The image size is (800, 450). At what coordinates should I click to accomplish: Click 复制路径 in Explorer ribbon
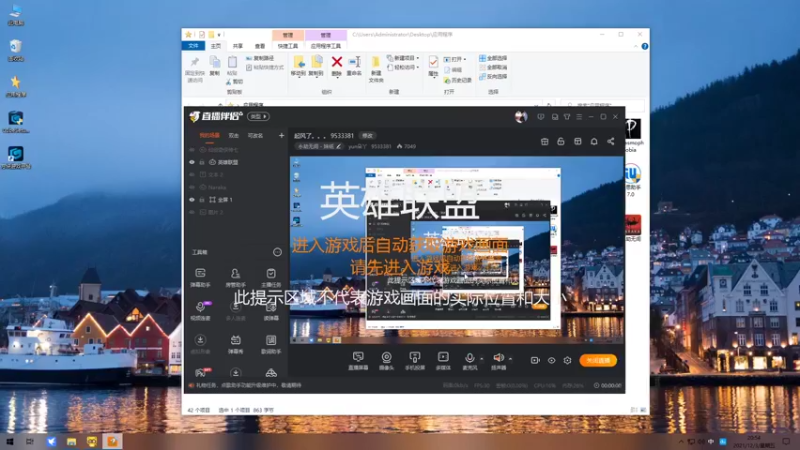260,58
